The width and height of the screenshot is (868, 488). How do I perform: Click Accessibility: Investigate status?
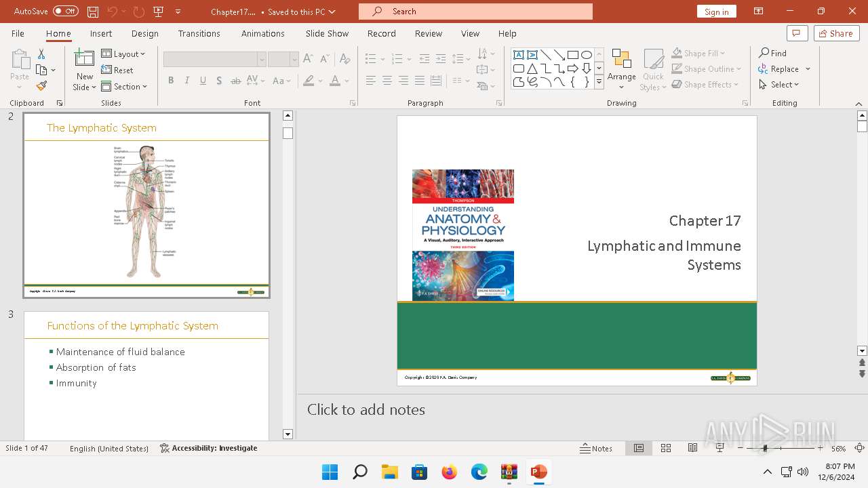coord(209,448)
